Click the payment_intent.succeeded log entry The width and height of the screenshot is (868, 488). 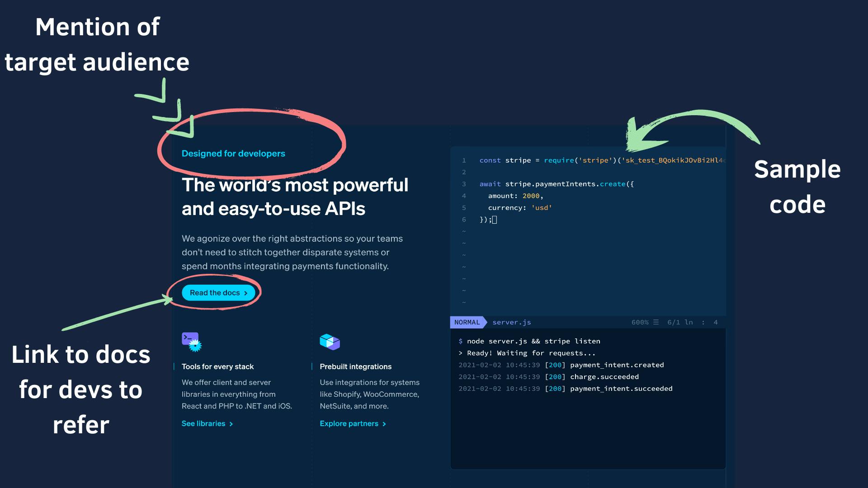(566, 389)
